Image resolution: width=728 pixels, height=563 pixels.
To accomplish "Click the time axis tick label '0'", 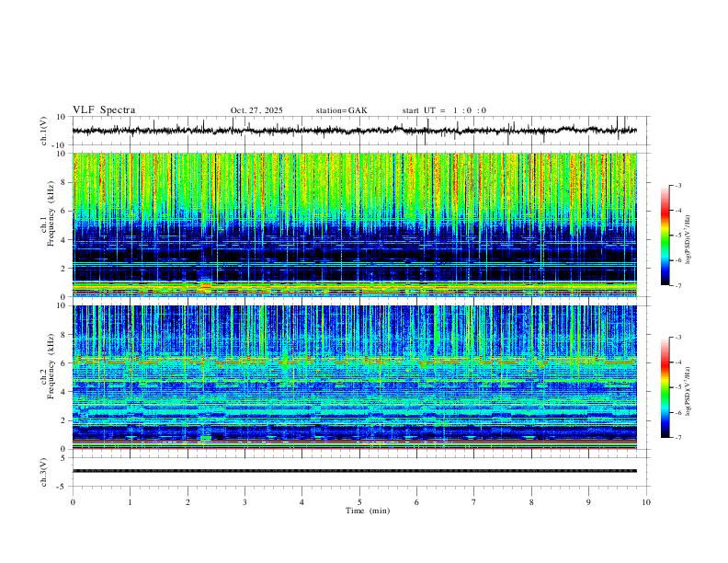I will coord(73,502).
